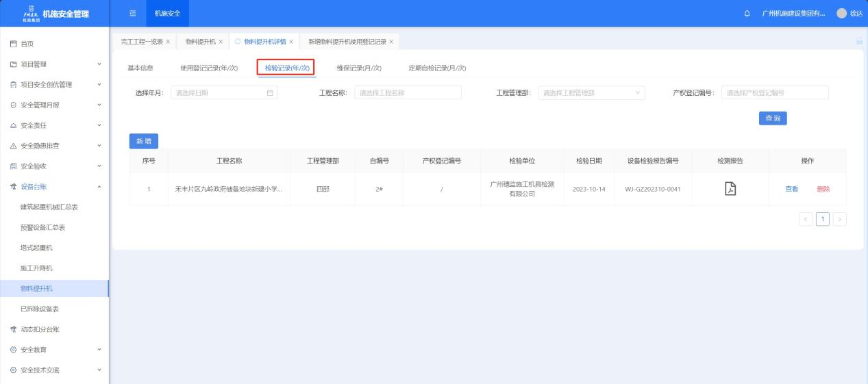Viewport: 868px width, 384px height.
Task: Click the user avatar icon
Action: (x=841, y=14)
